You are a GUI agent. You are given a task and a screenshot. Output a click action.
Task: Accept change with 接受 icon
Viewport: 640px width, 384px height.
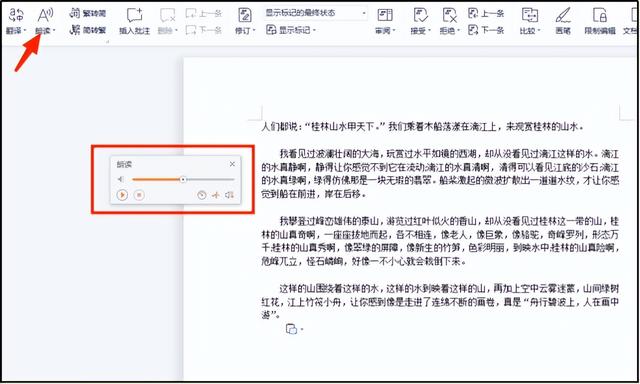(420, 16)
